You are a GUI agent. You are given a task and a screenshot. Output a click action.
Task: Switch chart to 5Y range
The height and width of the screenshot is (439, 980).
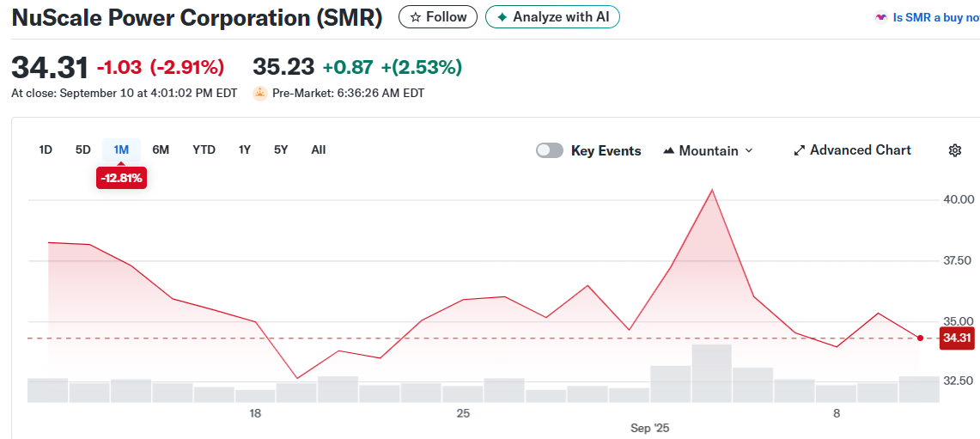tap(281, 150)
